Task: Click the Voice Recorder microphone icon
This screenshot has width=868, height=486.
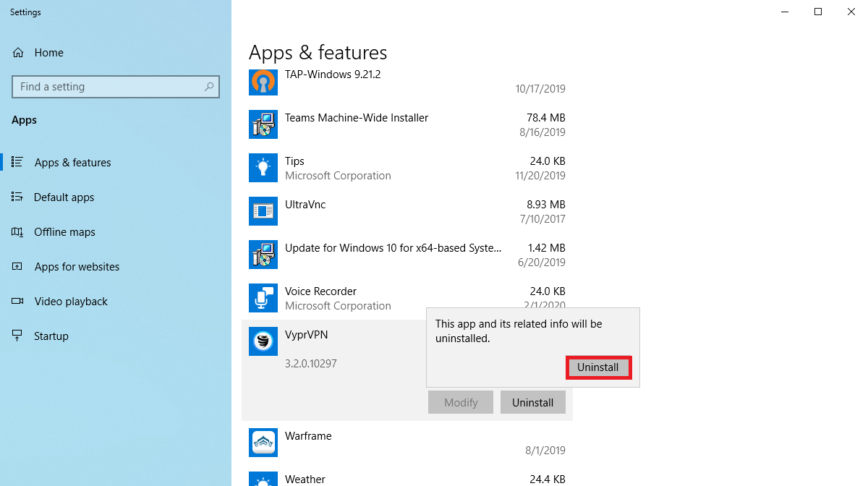Action: (x=263, y=298)
